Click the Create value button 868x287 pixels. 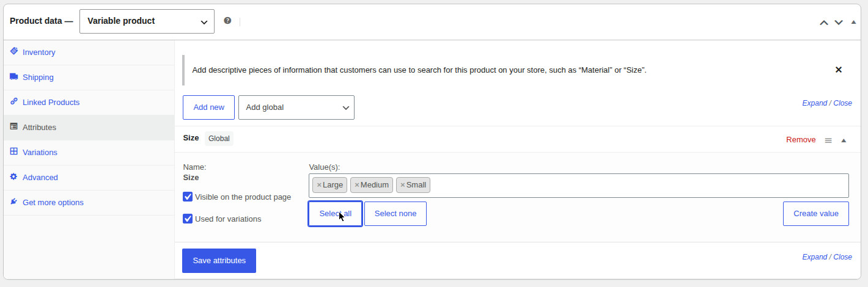click(815, 214)
